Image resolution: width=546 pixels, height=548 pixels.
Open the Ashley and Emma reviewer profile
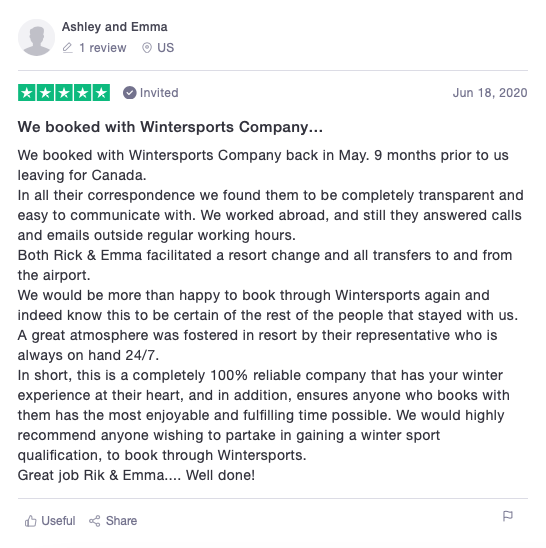tap(115, 27)
